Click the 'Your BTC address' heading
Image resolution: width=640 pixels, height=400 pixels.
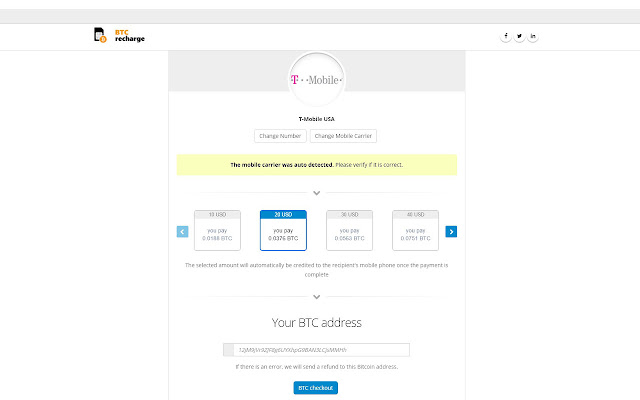coord(317,323)
